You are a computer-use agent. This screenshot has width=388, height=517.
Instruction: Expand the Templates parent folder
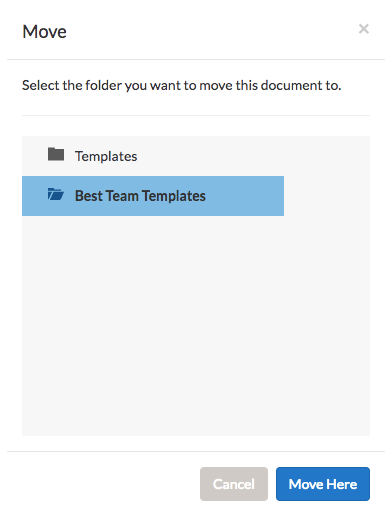(56, 154)
